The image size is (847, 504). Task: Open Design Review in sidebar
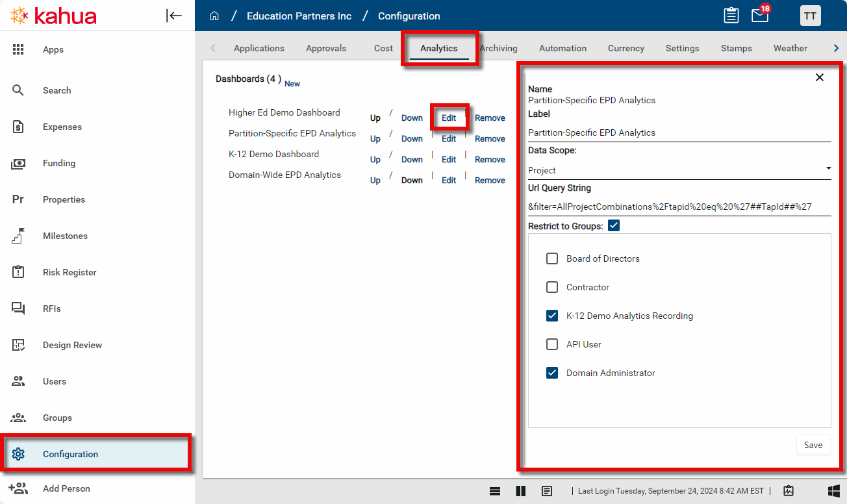coord(72,345)
